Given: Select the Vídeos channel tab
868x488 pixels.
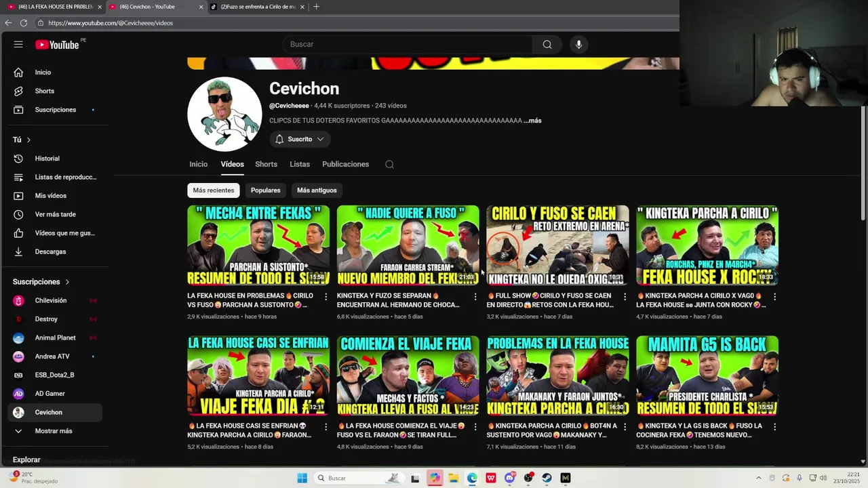Looking at the screenshot, I should point(232,164).
